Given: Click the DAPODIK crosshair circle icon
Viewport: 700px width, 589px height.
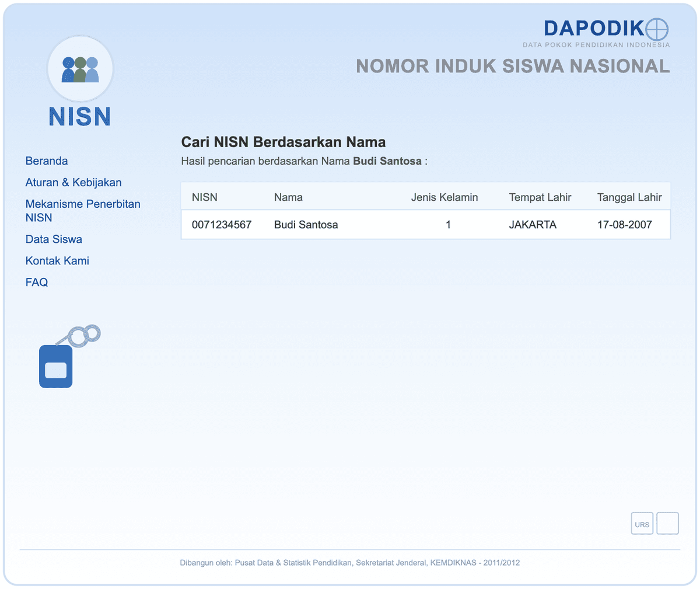Looking at the screenshot, I should click(657, 29).
